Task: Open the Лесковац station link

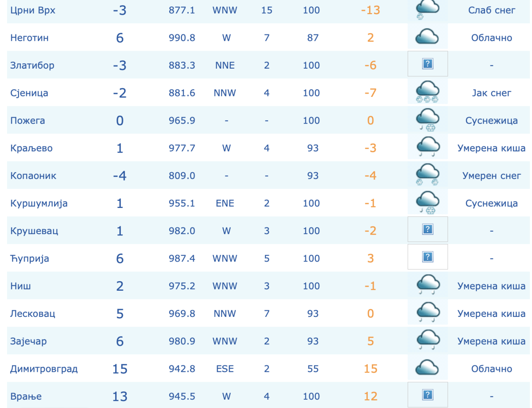Action: tap(32, 314)
